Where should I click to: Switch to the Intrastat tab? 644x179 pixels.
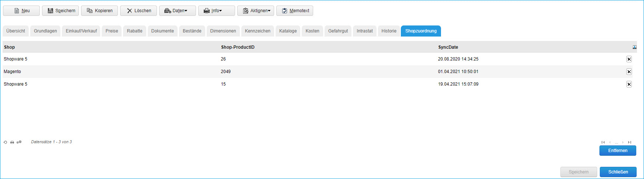(365, 31)
